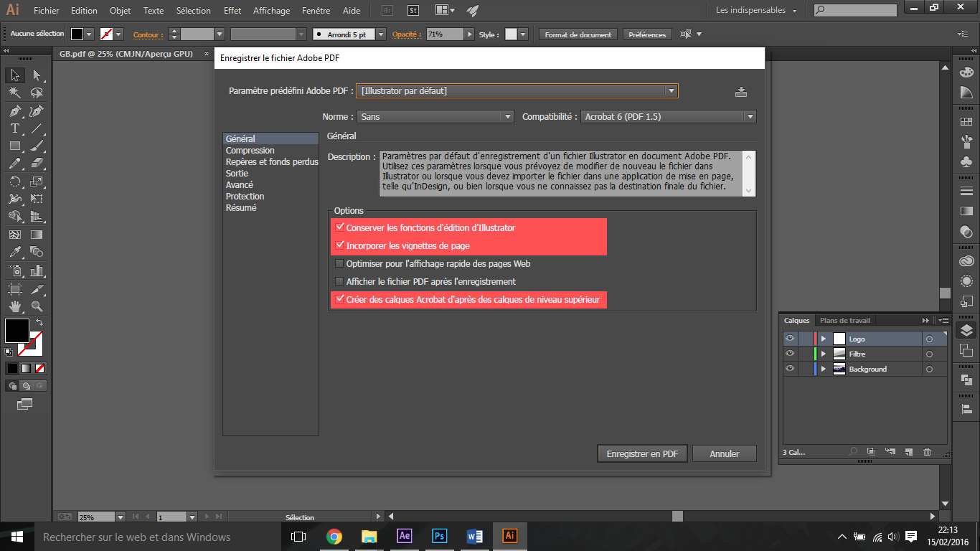The height and width of the screenshot is (551, 980).
Task: Click the black fill color swatch
Action: [17, 331]
